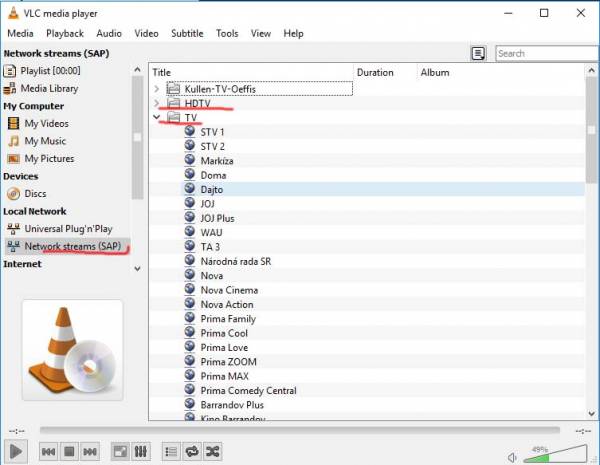The height and width of the screenshot is (465, 600).
Task: Open the Tools menu
Action: pos(227,33)
